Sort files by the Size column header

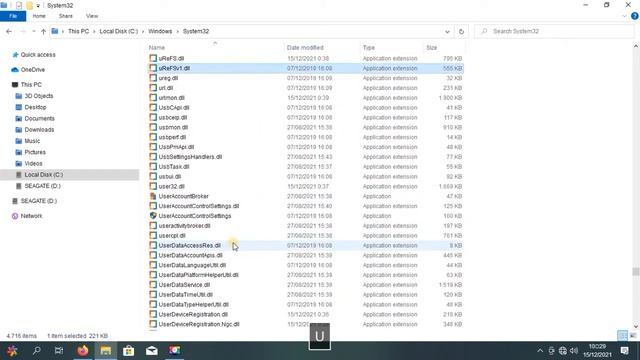(431, 48)
